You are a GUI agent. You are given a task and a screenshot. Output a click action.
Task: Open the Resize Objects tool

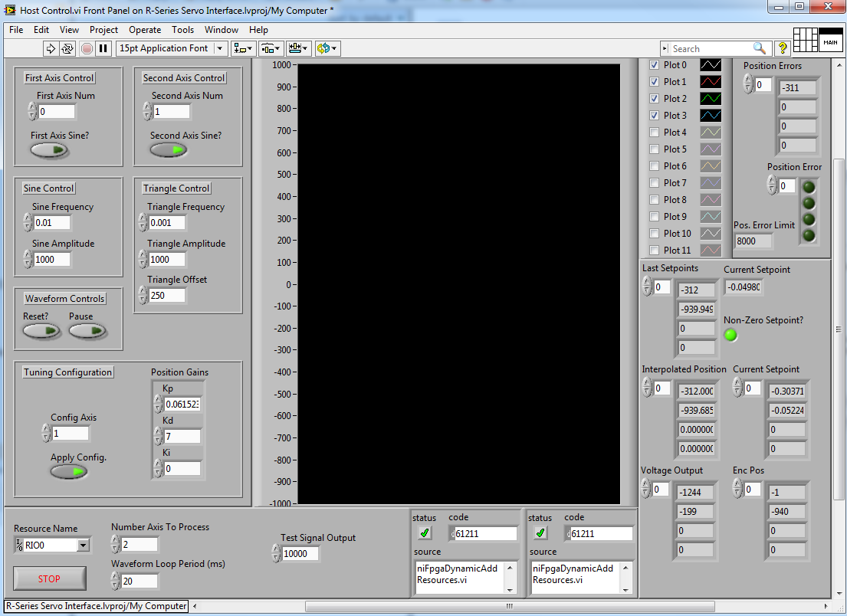298,48
